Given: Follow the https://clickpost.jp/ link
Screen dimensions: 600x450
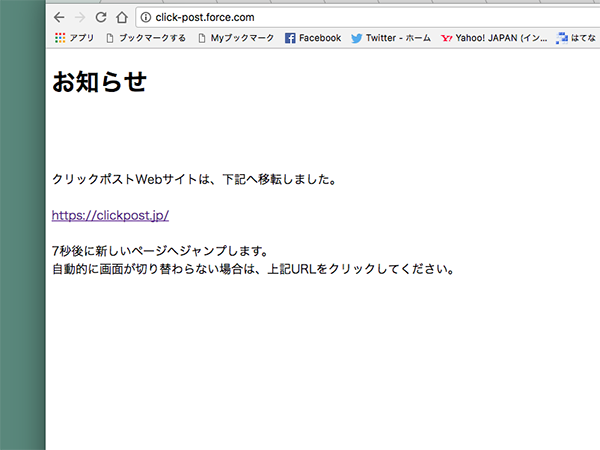Looking at the screenshot, I should coord(110,215).
